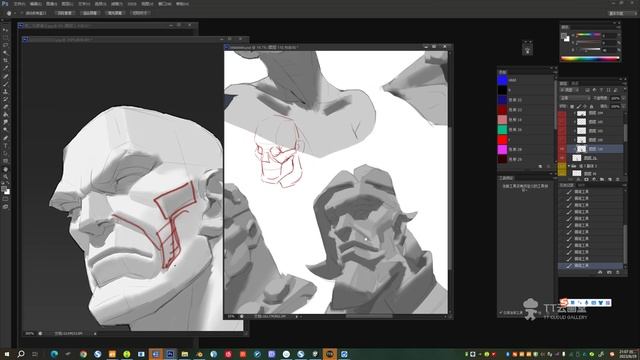Viewport: 640px width, 360px height.
Task: Select the Rectangular Marquee tool
Action: pyautogui.click(x=5, y=38)
